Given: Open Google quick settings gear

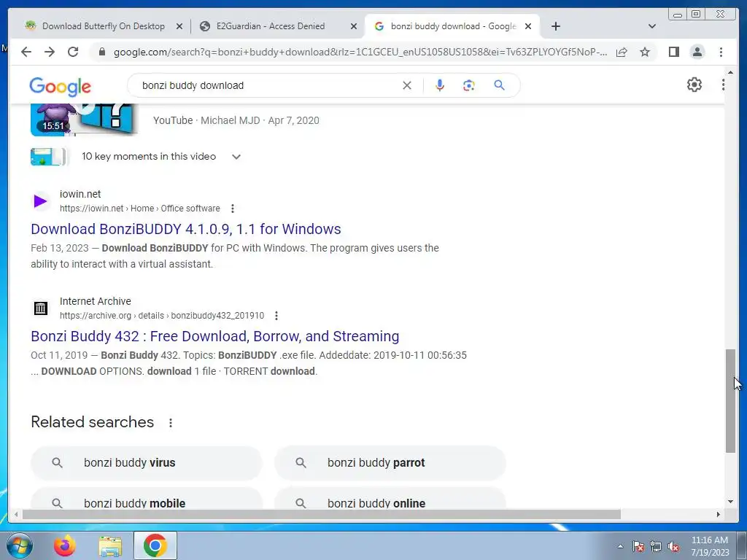Looking at the screenshot, I should (694, 85).
